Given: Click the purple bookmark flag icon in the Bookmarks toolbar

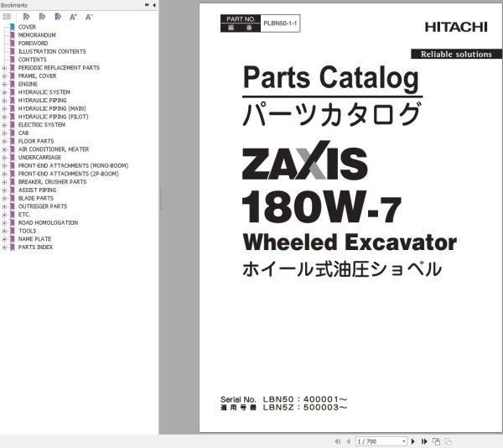Looking at the screenshot, I should 58,17.
